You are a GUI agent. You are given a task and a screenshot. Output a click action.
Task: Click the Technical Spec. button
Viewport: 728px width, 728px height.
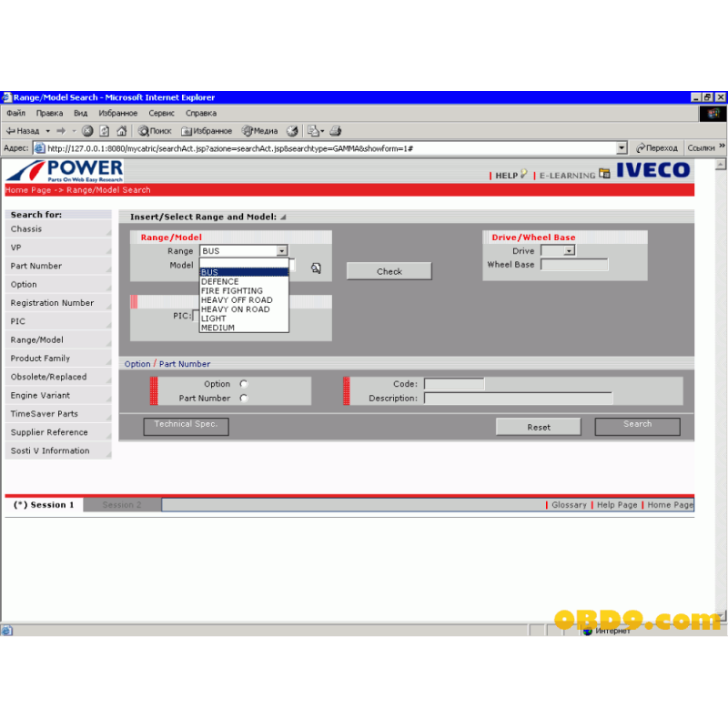pos(186,426)
